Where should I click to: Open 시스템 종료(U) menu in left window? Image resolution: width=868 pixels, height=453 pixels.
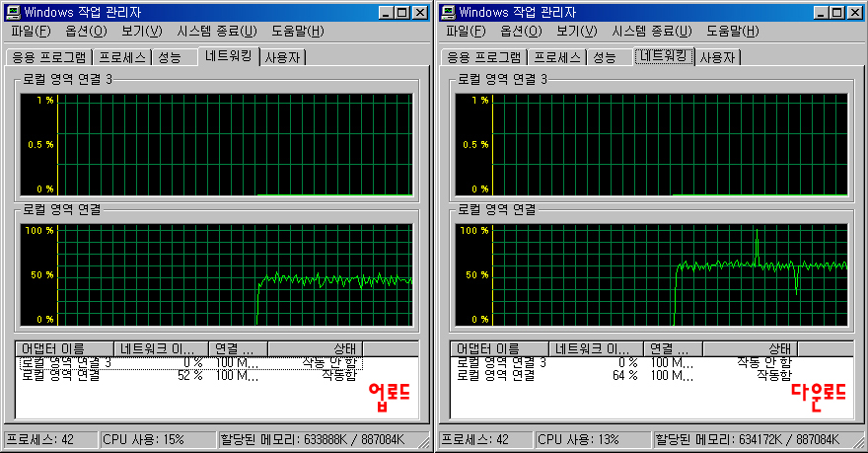[217, 31]
